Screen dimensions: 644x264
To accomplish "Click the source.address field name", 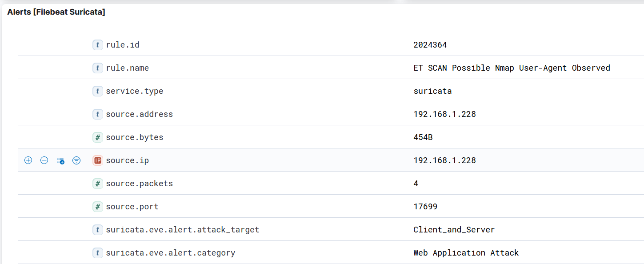I will point(139,114).
